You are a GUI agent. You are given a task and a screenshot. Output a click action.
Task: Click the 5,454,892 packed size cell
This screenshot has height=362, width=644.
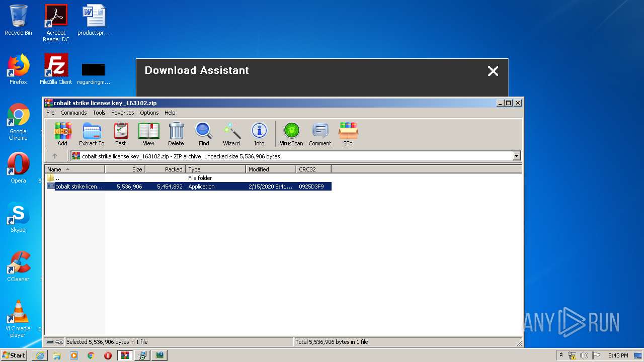[x=170, y=187]
